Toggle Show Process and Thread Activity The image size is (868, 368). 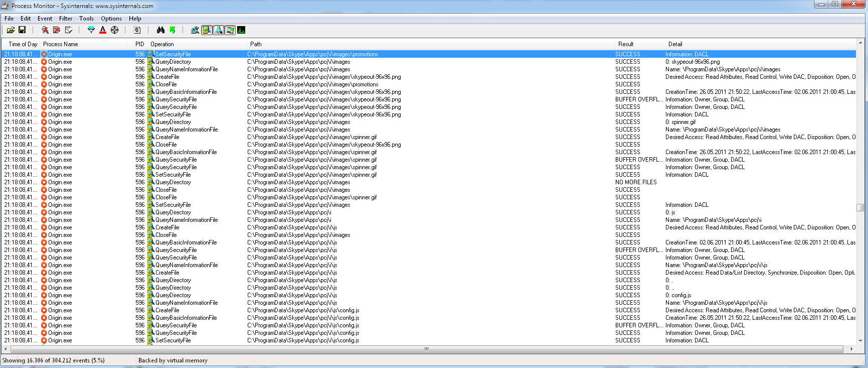(230, 30)
